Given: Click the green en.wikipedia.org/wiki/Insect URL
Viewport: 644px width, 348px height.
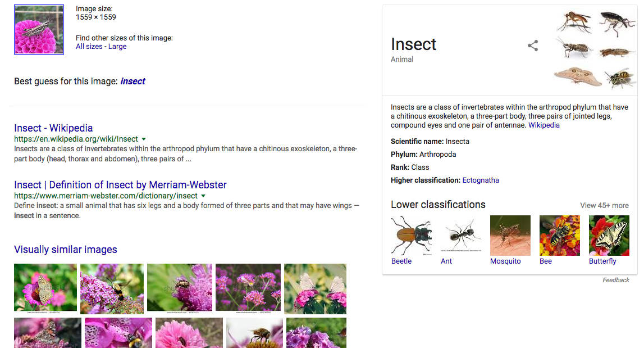Looking at the screenshot, I should point(76,139).
